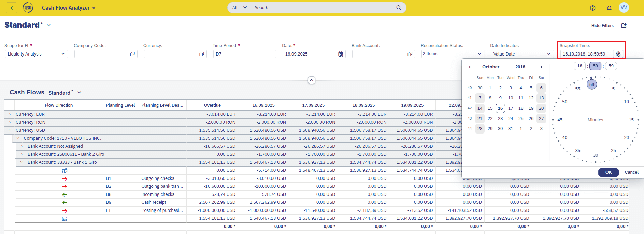Screen dimensions: 644x234
Task: Click the share export icon
Action: click(x=624, y=26)
